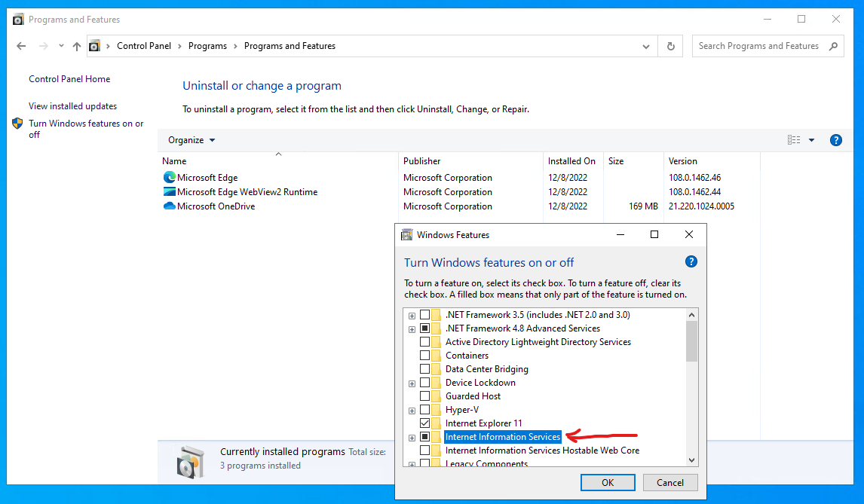The image size is (864, 504).
Task: Open the Organize menu
Action: tap(191, 140)
